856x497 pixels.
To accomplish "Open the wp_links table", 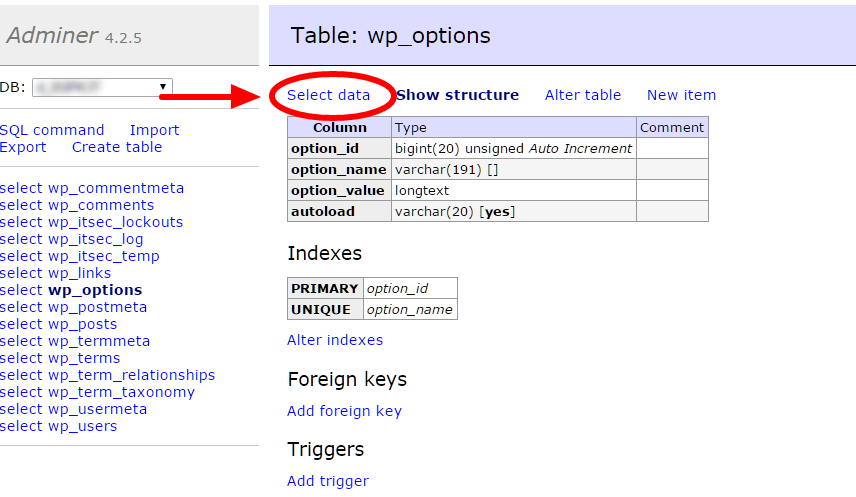I will tap(79, 273).
